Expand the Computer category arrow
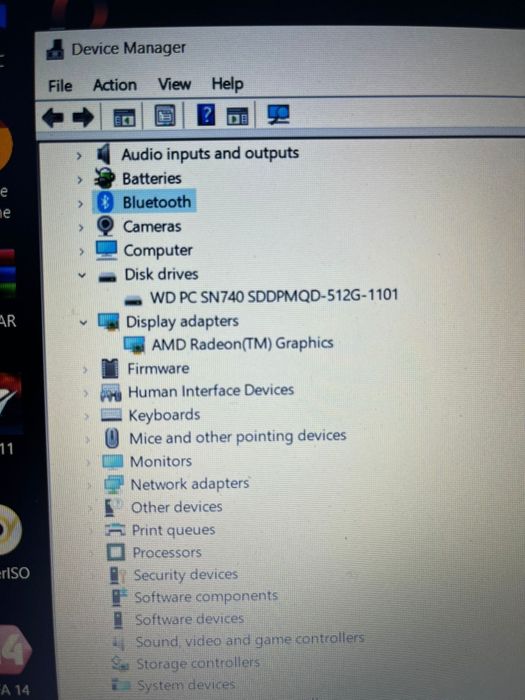The height and width of the screenshot is (700, 525). (81, 251)
